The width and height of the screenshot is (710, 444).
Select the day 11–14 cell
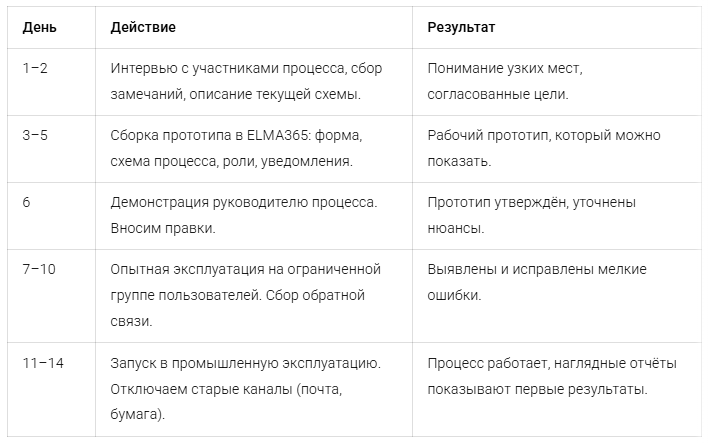pyautogui.click(x=51, y=390)
